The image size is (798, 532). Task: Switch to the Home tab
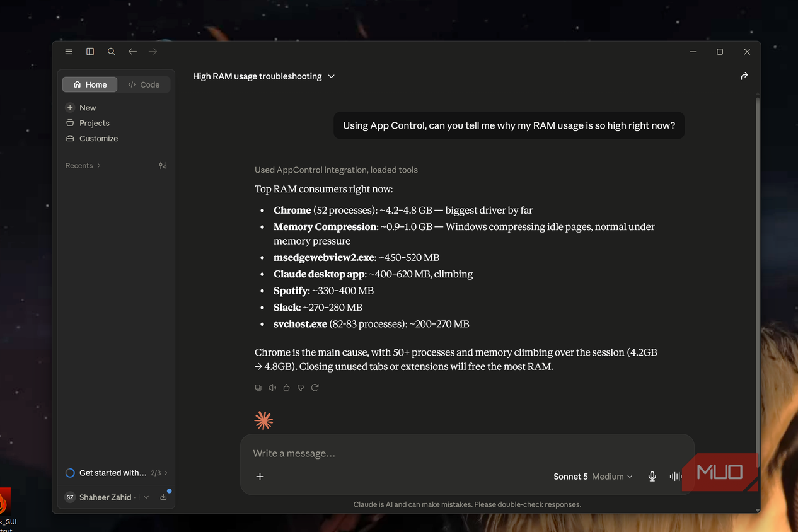point(90,84)
